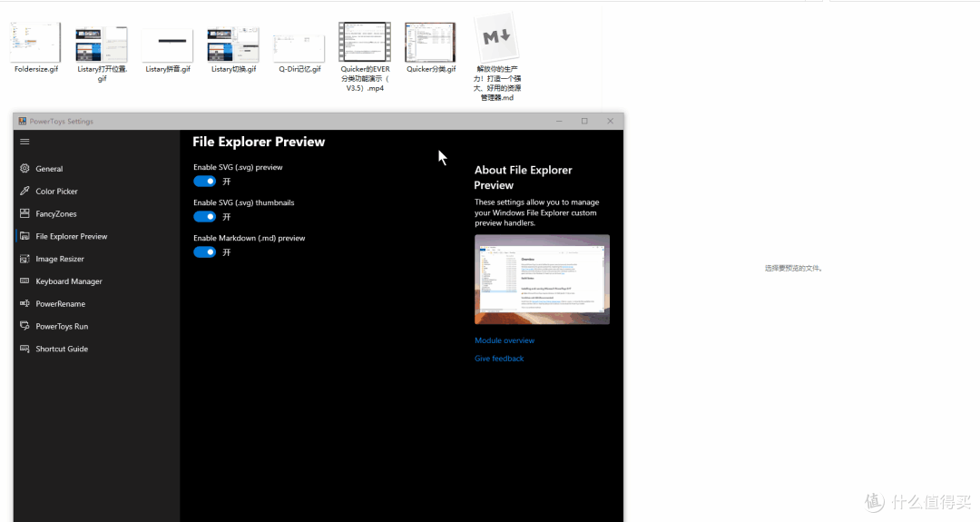The width and height of the screenshot is (980, 522).
Task: Open PowerToys Run settings
Action: coord(62,326)
